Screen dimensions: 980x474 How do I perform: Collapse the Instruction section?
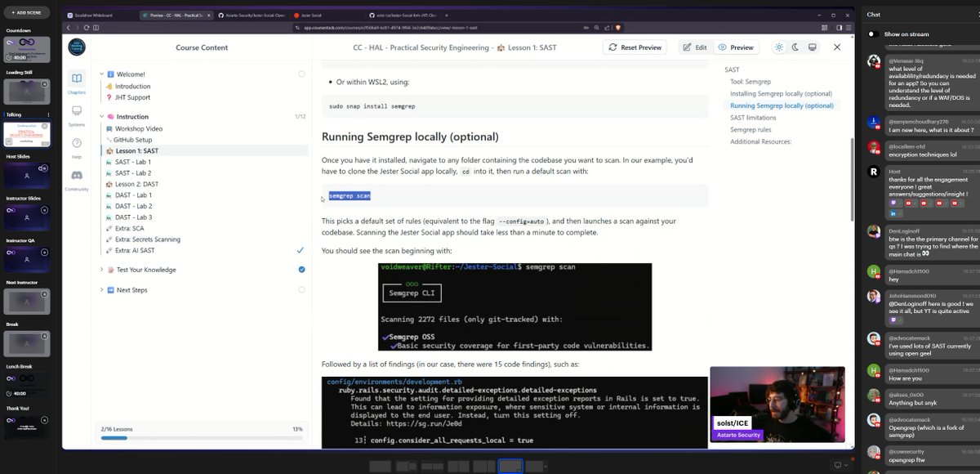[102, 117]
